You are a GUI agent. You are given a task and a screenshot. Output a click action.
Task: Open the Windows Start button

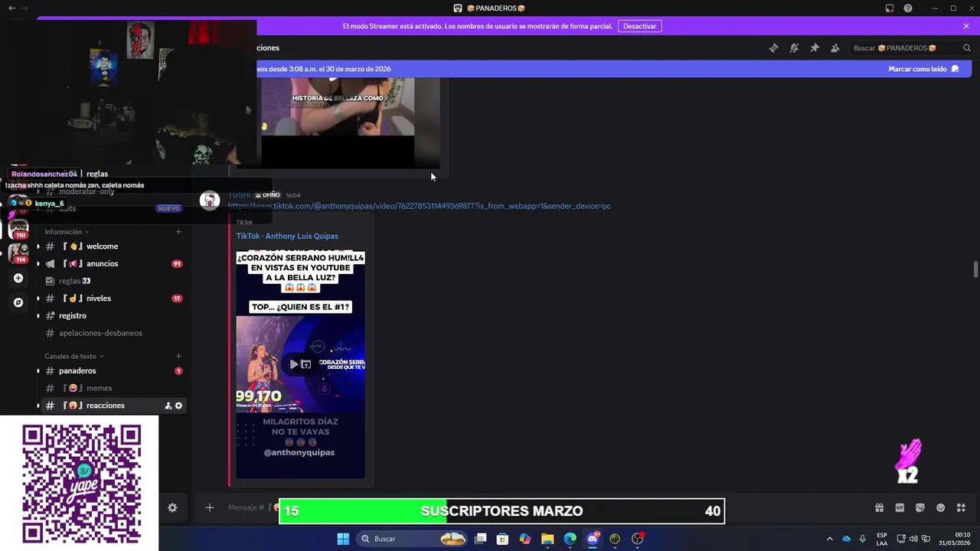pos(343,539)
